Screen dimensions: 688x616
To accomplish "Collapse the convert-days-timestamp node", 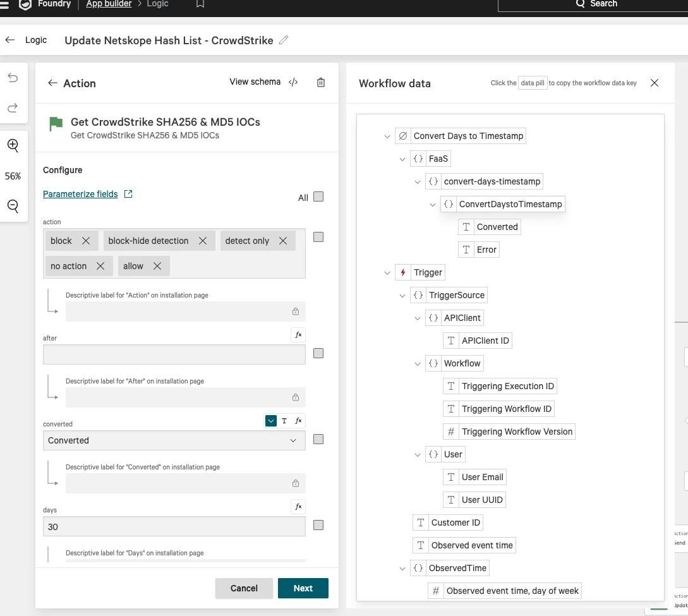I will tap(417, 182).
